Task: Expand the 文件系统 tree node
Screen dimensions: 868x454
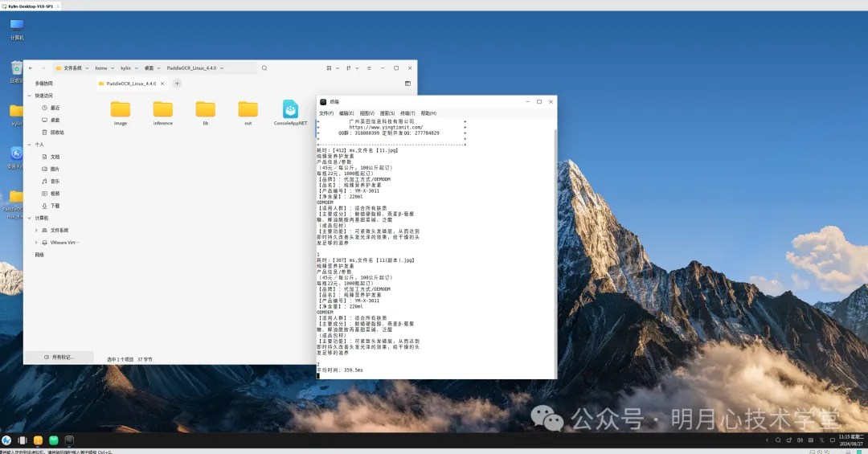Action: 36,231
